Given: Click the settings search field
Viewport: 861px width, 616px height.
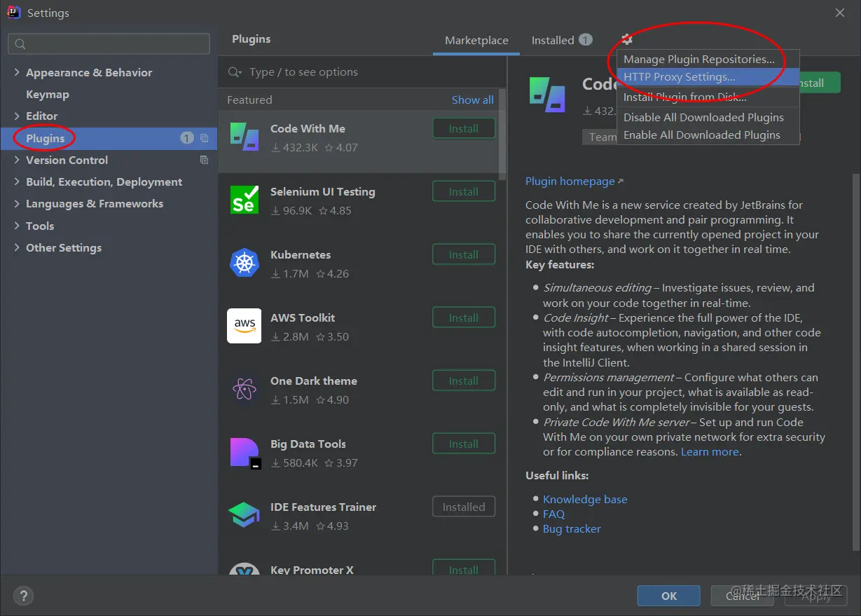Looking at the screenshot, I should coord(109,44).
